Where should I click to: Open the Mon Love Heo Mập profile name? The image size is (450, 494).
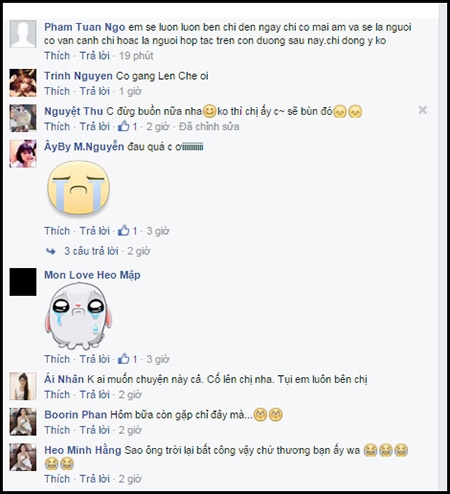click(x=92, y=275)
